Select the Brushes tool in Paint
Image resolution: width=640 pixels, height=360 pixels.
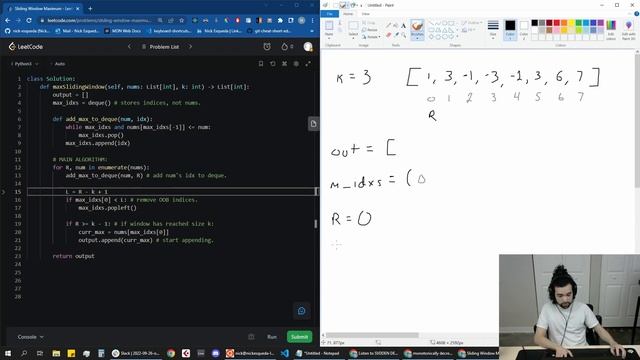(x=417, y=29)
